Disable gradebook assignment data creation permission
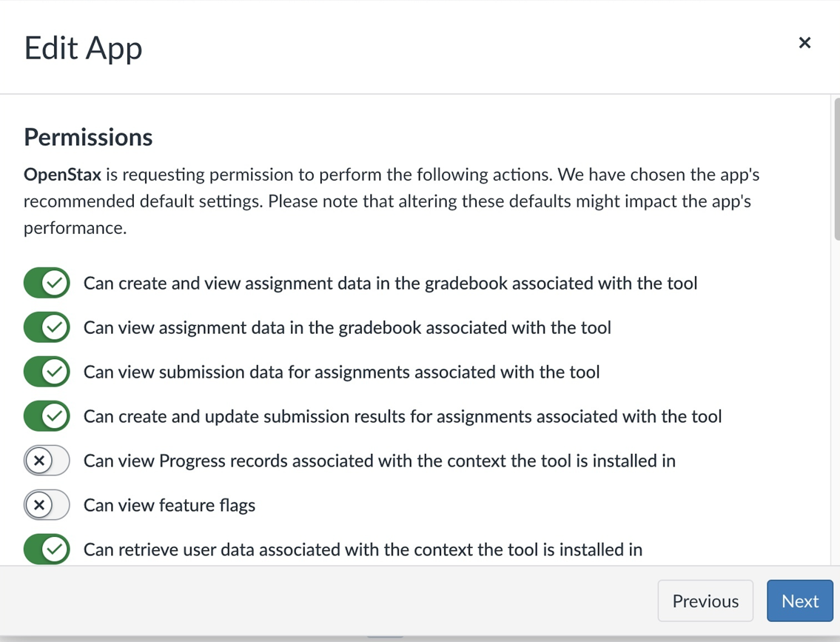840x642 pixels. (x=47, y=283)
